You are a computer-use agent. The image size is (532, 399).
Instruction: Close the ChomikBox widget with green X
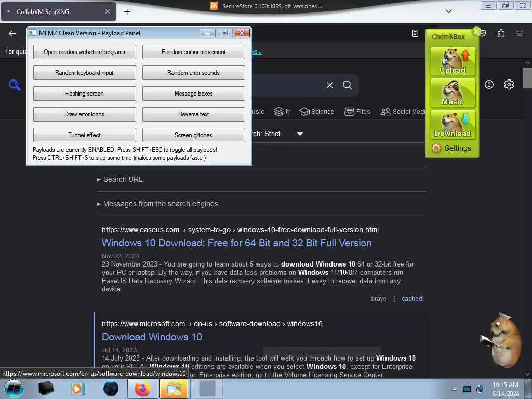pos(476,31)
